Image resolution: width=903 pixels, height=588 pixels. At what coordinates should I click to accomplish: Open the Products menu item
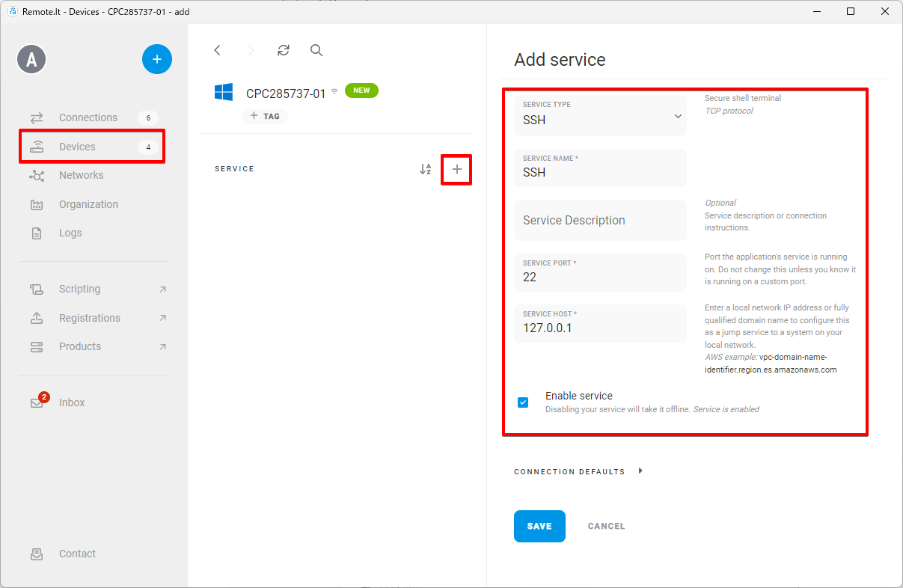point(94,346)
